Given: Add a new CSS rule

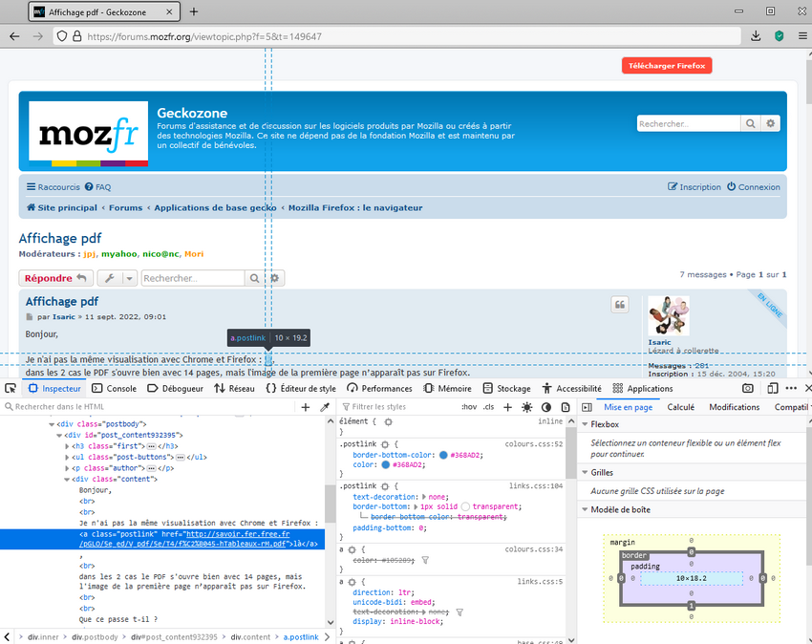Looking at the screenshot, I should pyautogui.click(x=507, y=407).
